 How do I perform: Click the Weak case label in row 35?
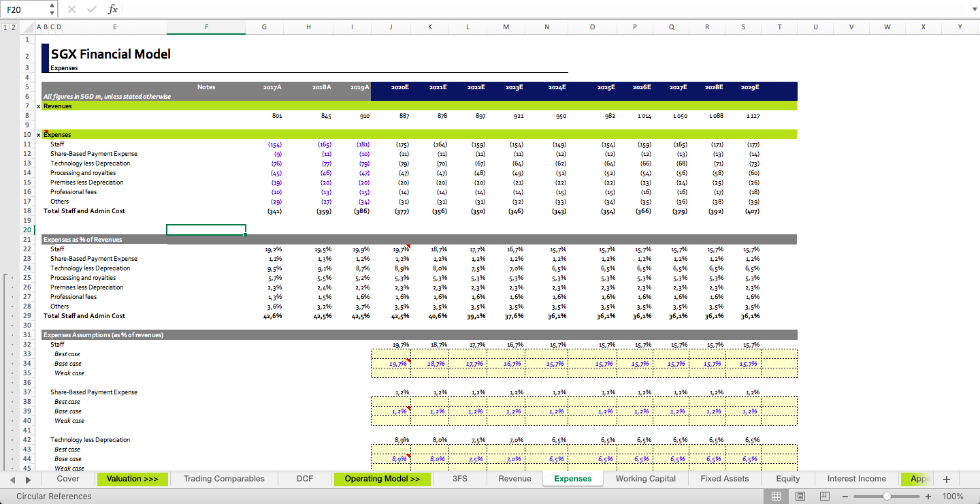[x=69, y=373]
